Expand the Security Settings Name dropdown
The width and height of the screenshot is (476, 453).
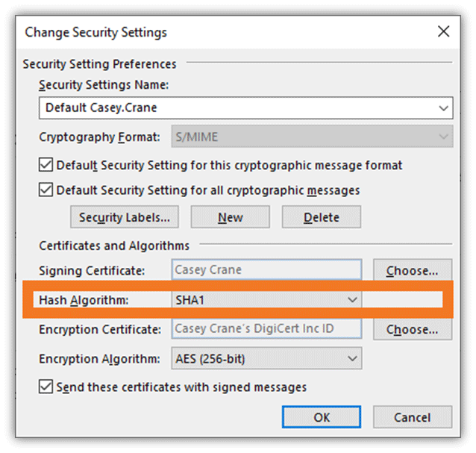tap(444, 108)
